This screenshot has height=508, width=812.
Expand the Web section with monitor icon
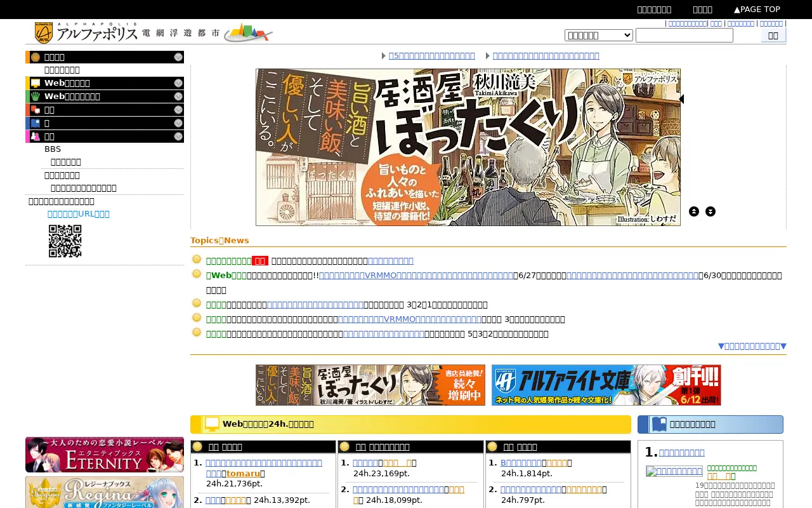pos(179,83)
